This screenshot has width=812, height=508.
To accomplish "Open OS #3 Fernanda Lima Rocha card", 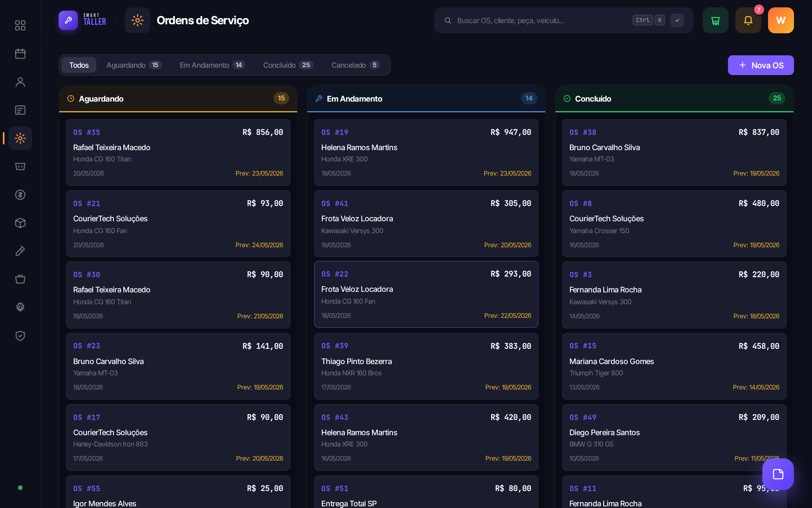I will coord(674,295).
